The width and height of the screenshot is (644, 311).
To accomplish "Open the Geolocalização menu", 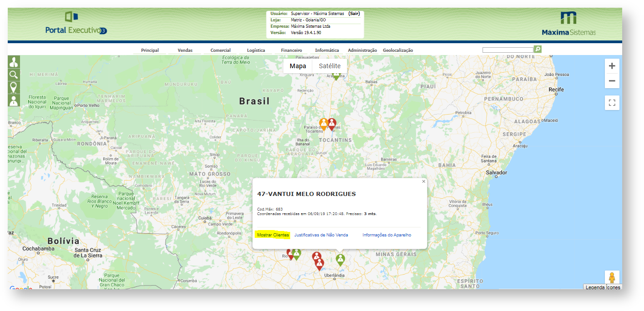I will coord(398,50).
